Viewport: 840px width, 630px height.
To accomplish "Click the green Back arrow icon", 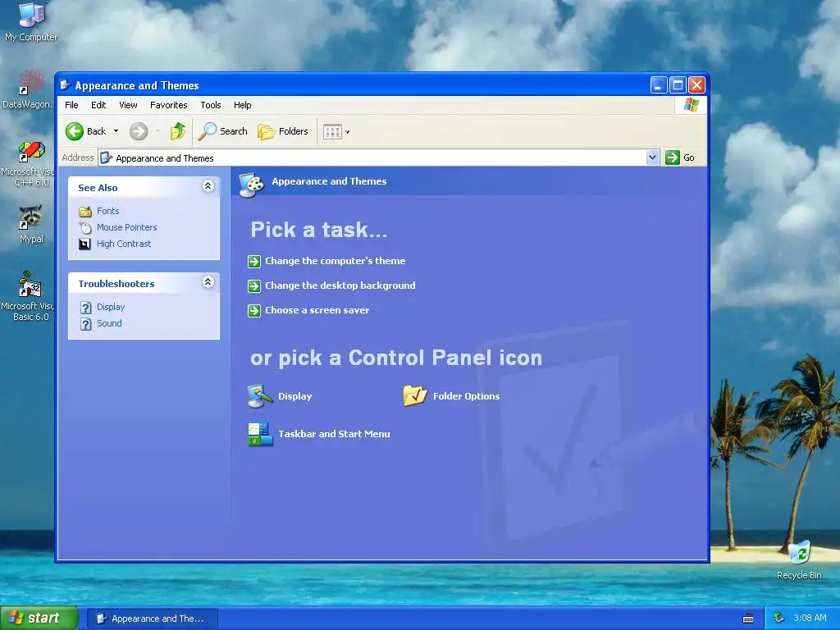I will pos(75,131).
